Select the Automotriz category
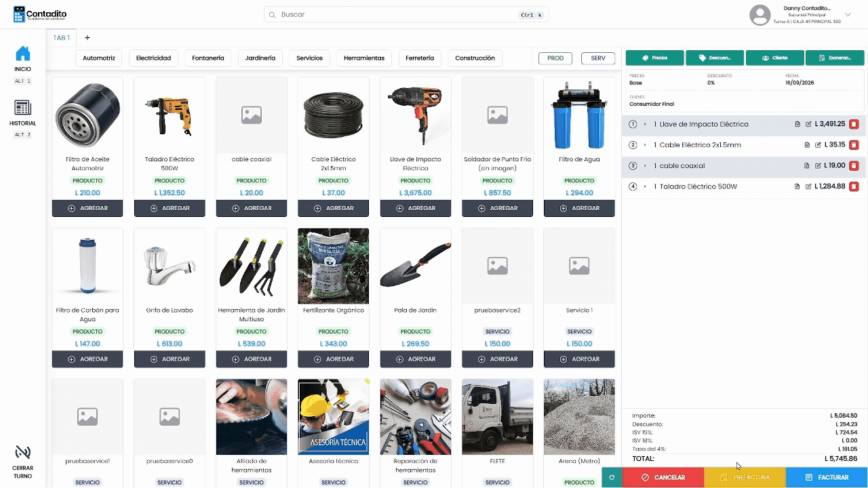This screenshot has width=868, height=488. click(99, 58)
